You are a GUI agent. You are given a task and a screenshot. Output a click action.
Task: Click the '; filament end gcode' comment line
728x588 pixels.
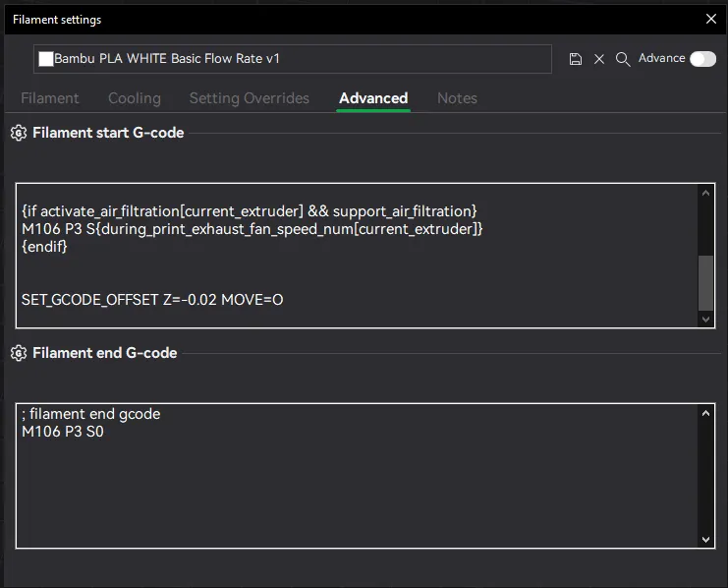[x=91, y=414]
